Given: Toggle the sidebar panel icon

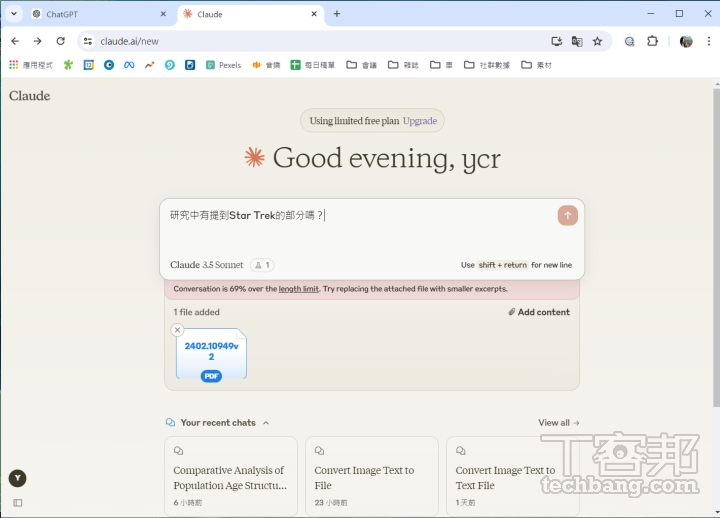Looking at the screenshot, I should (17, 503).
